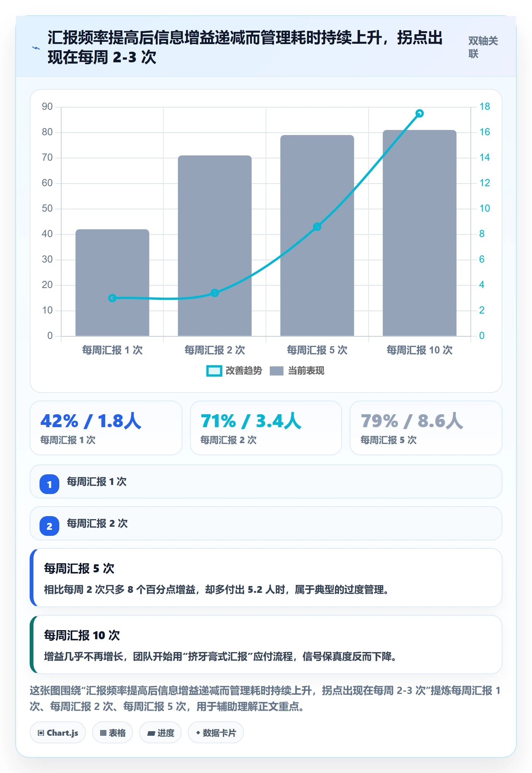The width and height of the screenshot is (532, 773).
Task: Click the bar for 每周汇报 5 次
Action: coord(317,235)
